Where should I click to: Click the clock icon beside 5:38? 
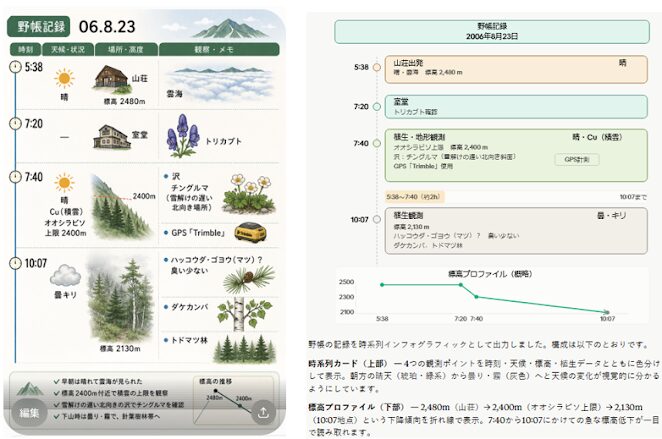[15, 67]
